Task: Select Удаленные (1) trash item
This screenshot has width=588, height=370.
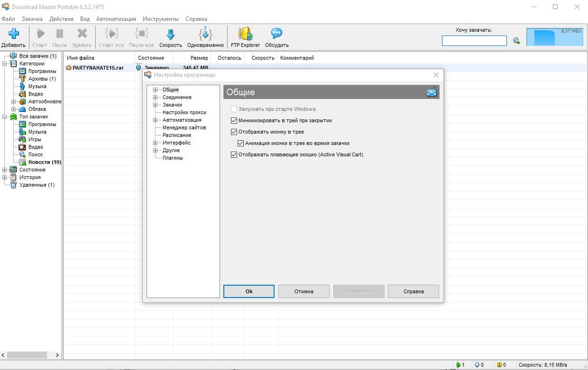Action: click(37, 185)
